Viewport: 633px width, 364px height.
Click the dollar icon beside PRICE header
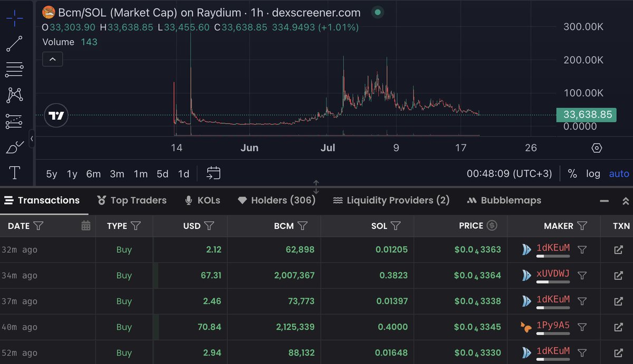pos(492,225)
